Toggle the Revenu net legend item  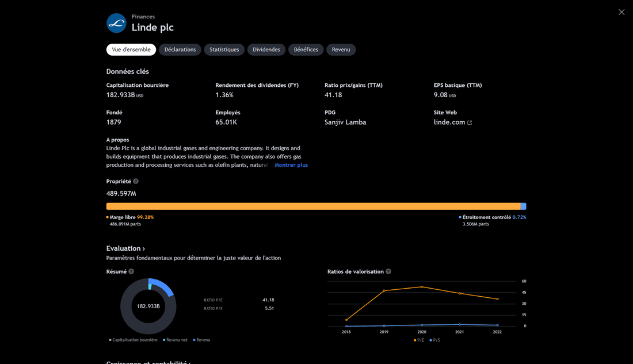pyautogui.click(x=175, y=340)
